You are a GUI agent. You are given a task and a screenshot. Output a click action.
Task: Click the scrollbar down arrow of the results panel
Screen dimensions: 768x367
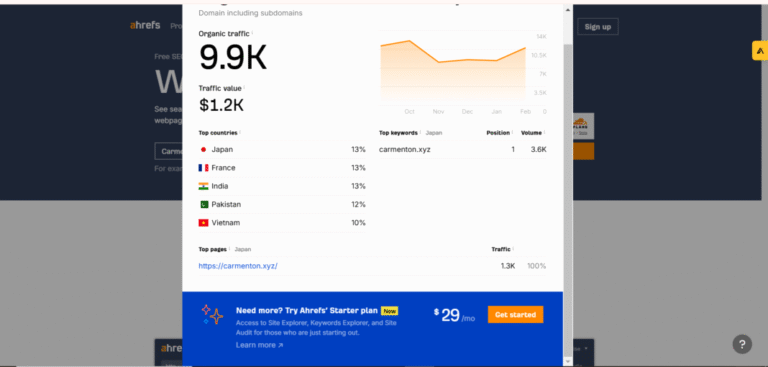tap(568, 361)
